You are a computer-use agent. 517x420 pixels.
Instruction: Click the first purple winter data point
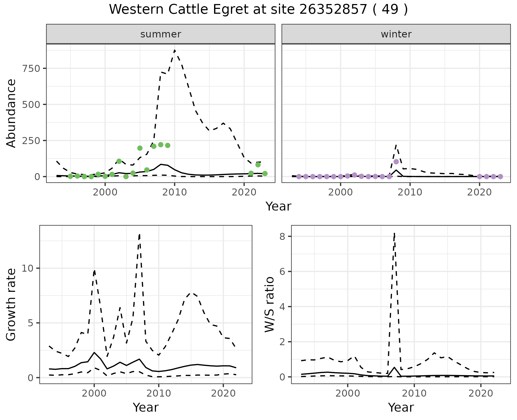(x=299, y=177)
